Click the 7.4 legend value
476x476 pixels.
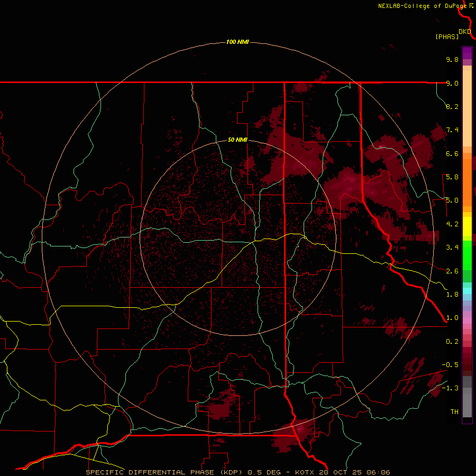tap(452, 130)
